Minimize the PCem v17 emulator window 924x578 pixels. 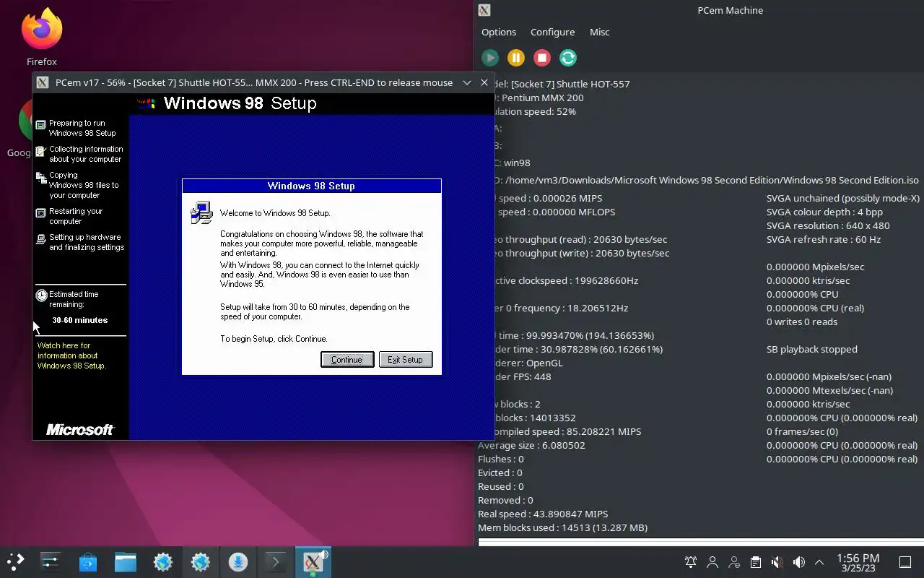(x=467, y=82)
